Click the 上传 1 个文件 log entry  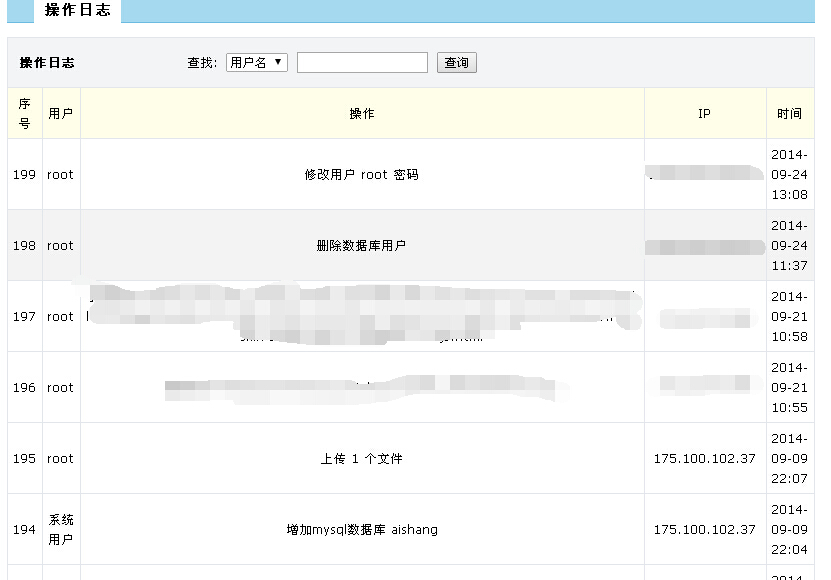click(x=361, y=458)
